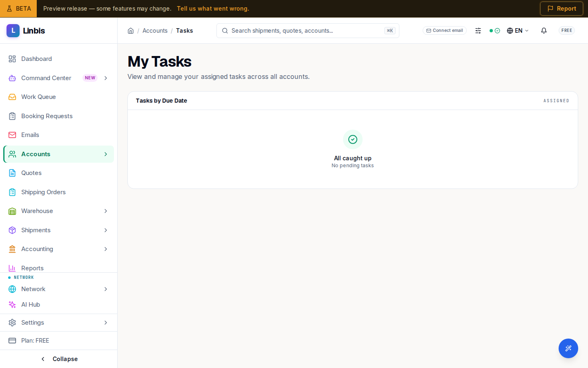Click the Quotes document icon

(12, 173)
